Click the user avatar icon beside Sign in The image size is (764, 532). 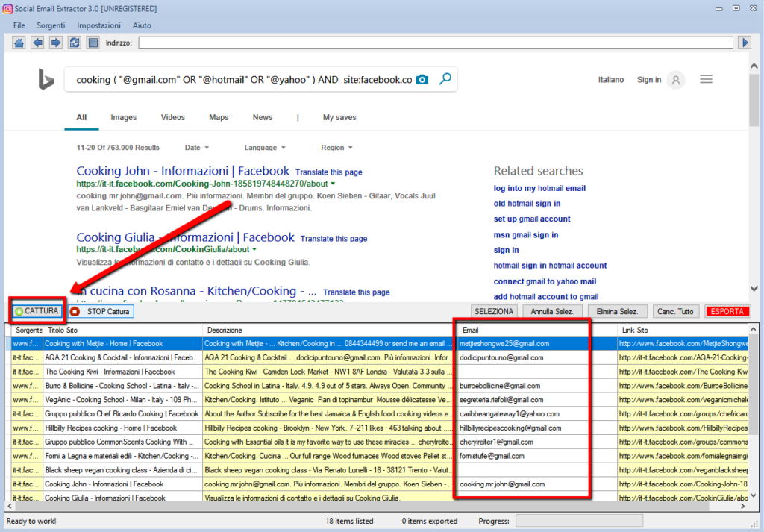(676, 80)
